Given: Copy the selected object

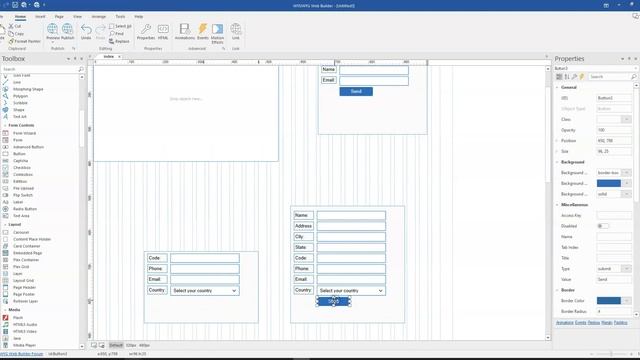Looking at the screenshot, I should click(16, 33).
